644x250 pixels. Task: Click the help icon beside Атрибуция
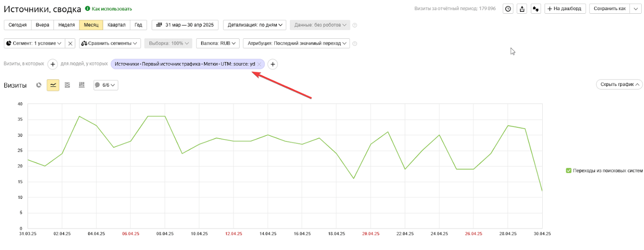(x=355, y=44)
